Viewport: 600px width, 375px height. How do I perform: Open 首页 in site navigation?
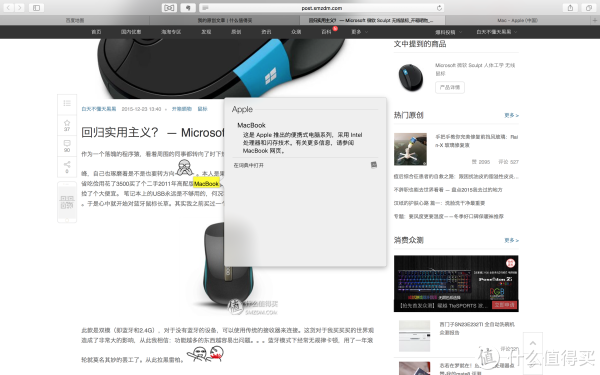pyautogui.click(x=96, y=32)
